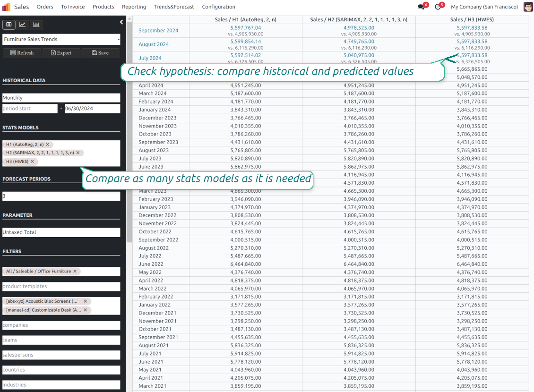Remove H2 (SARIMAX) model tag
The width and height of the screenshot is (534, 392).
pyautogui.click(x=78, y=153)
